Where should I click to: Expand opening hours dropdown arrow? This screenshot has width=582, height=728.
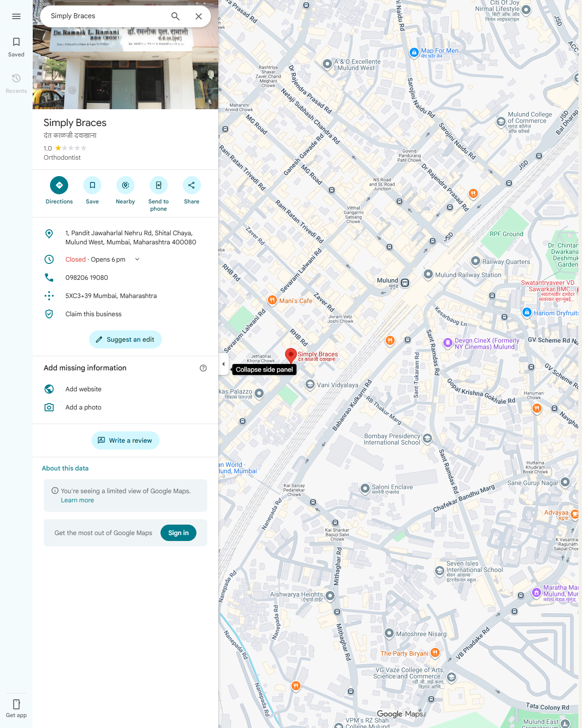pyautogui.click(x=137, y=259)
